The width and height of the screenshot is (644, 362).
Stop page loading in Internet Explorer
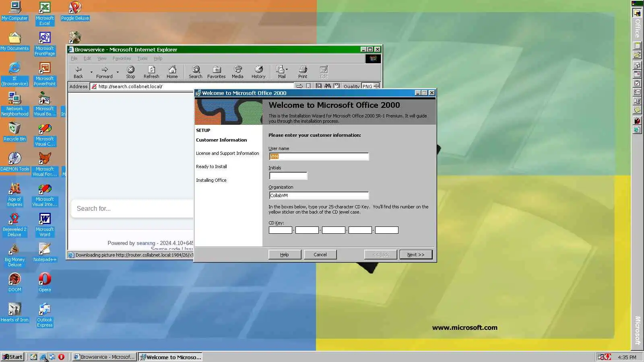pyautogui.click(x=130, y=72)
